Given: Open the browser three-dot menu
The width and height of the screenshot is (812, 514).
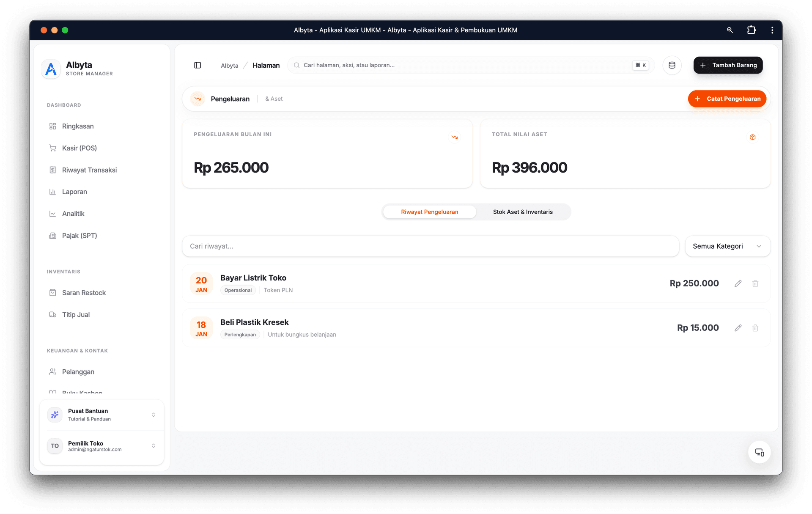Looking at the screenshot, I should 772,30.
